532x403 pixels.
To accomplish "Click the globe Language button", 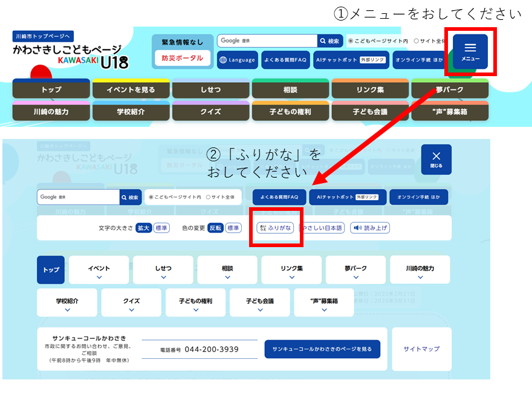I will coord(238,60).
